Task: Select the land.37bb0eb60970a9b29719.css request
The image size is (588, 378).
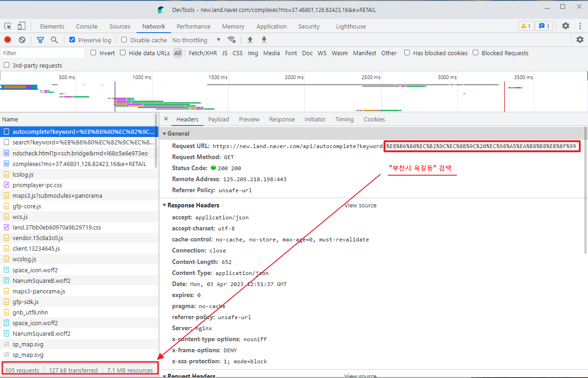Action: [79, 227]
